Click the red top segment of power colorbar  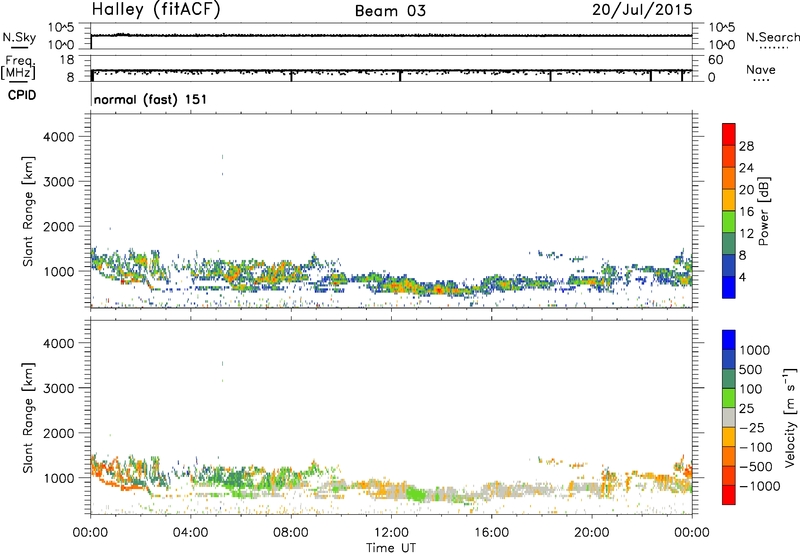729,134
